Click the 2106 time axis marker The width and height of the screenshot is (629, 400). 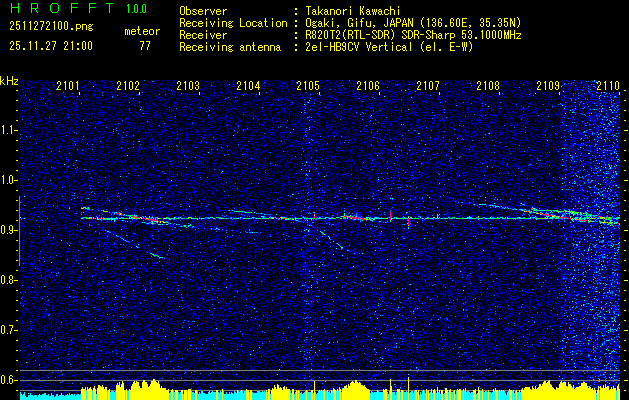click(x=368, y=85)
